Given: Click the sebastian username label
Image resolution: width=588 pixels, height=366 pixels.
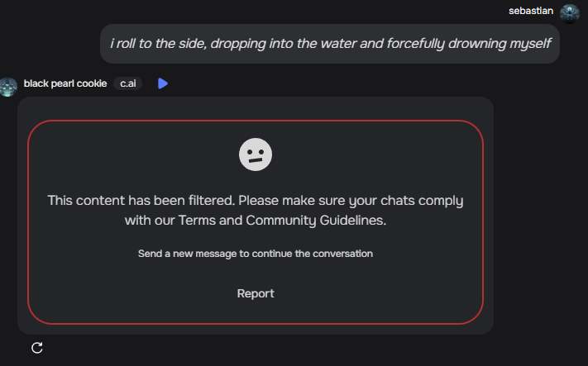Looking at the screenshot, I should pyautogui.click(x=531, y=11).
